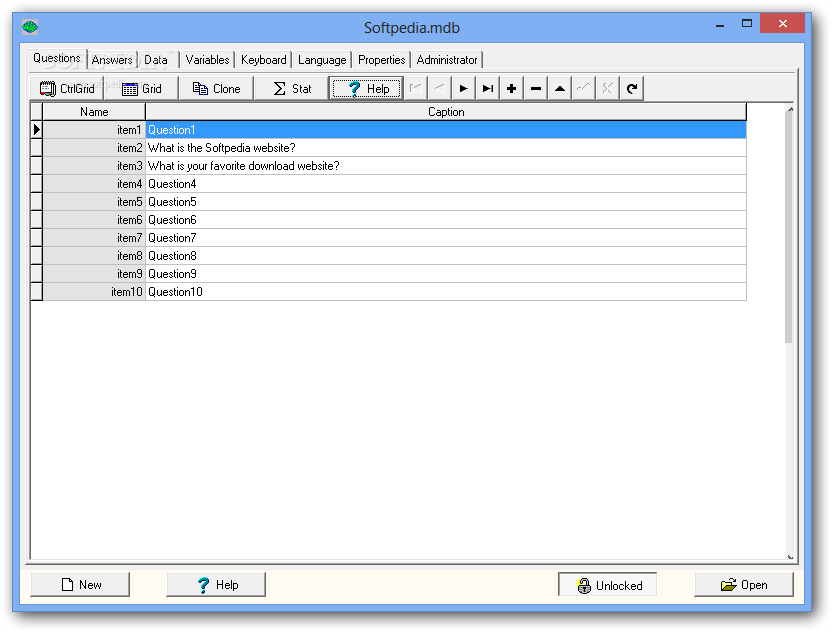Click the item6 name cell
Image resolution: width=832 pixels, height=632 pixels.
click(94, 220)
